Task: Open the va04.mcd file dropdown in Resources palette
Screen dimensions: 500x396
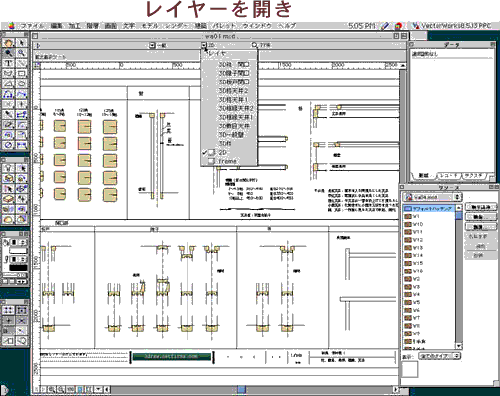Action: tap(432, 197)
